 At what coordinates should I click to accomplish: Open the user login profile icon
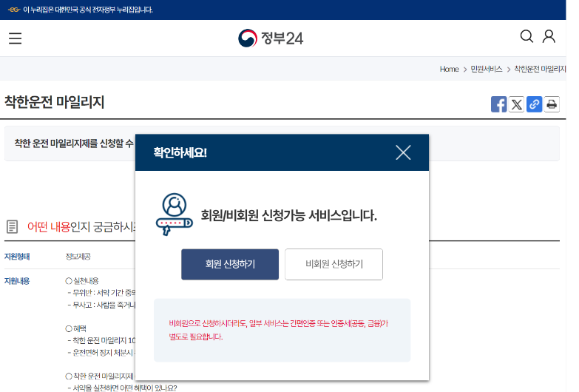point(549,36)
